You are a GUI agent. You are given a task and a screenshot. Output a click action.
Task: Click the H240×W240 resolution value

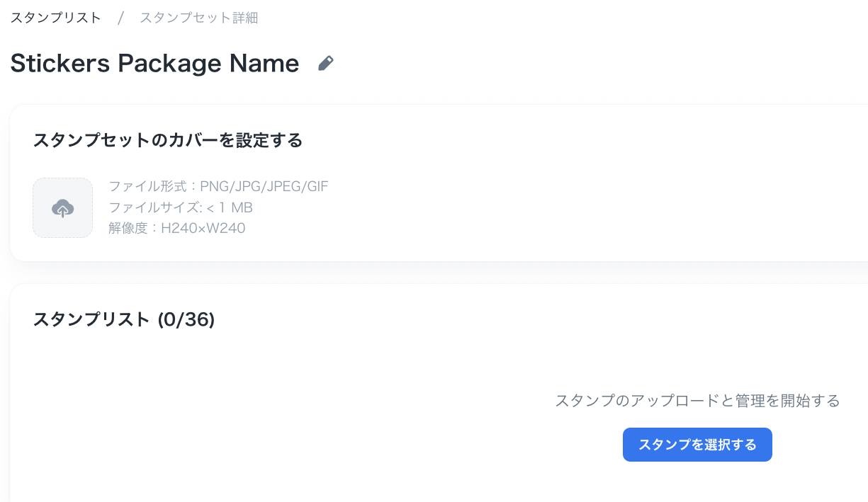pos(203,228)
